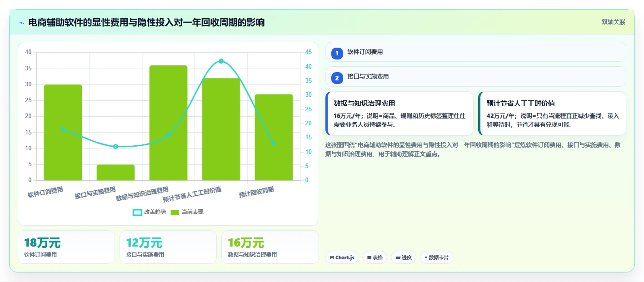Click the 16万元/年 description text
This screenshot has width=644, height=282.
tap(399, 120)
